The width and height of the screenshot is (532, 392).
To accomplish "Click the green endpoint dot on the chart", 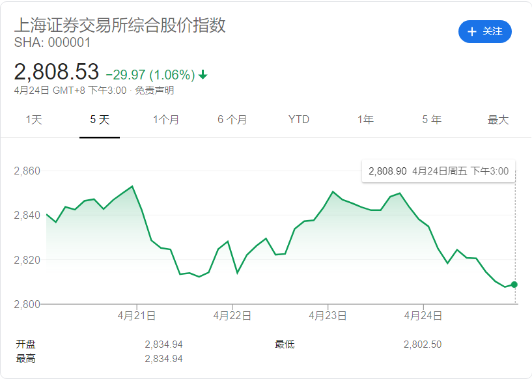I will [514, 285].
